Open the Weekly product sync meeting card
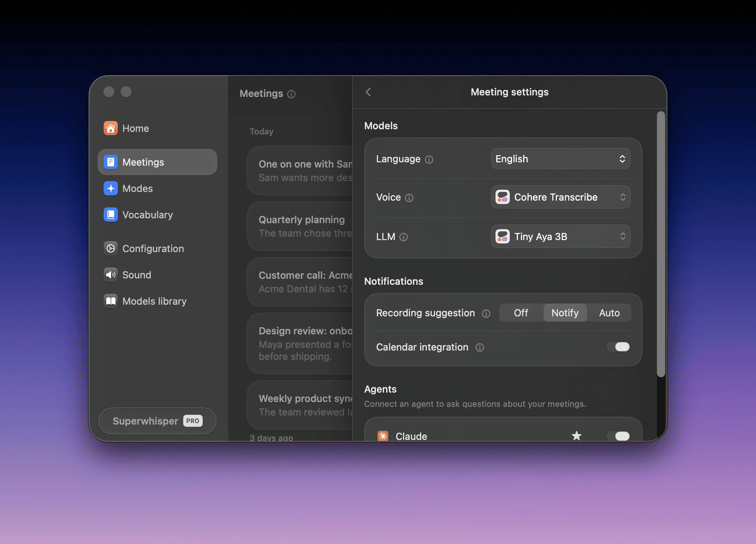This screenshot has width=756, height=544. (x=300, y=405)
